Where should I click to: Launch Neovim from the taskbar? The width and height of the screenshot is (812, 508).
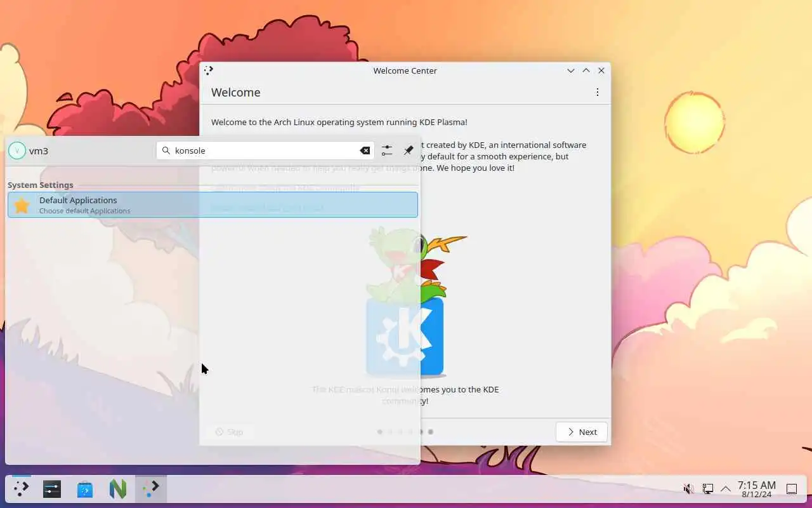point(118,489)
